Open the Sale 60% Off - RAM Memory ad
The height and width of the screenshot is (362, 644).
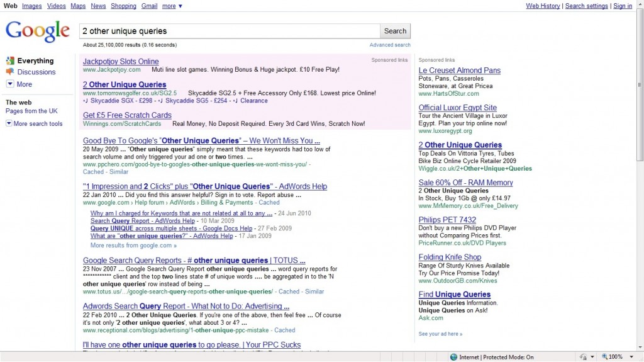coord(466,183)
